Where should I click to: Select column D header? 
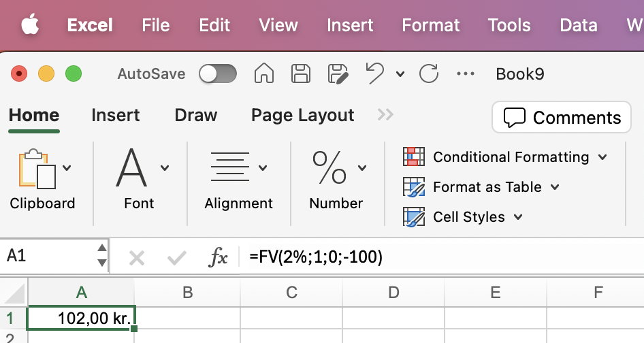pyautogui.click(x=393, y=293)
